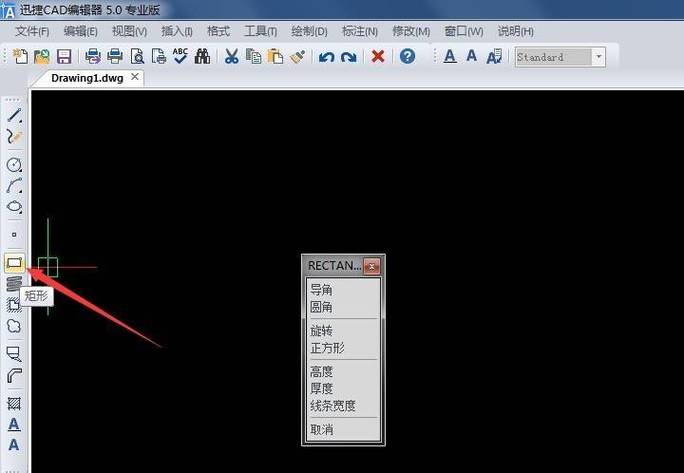Open help with the question mark icon
This screenshot has width=684, height=473.
[x=407, y=56]
